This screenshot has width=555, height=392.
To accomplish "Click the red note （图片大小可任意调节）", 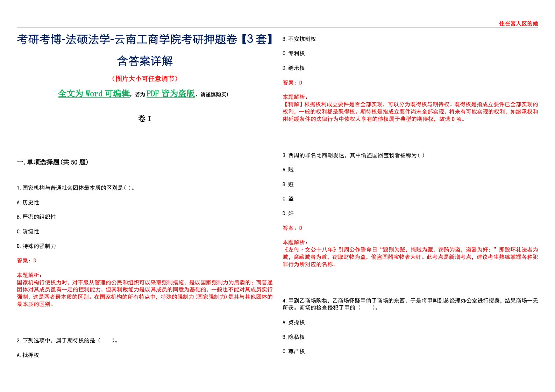I will 145,79.
